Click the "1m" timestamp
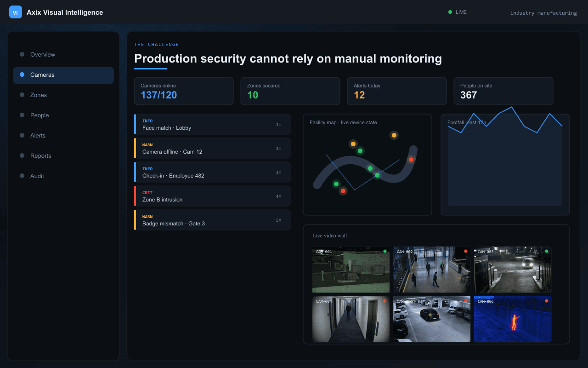588x368 pixels. click(278, 125)
